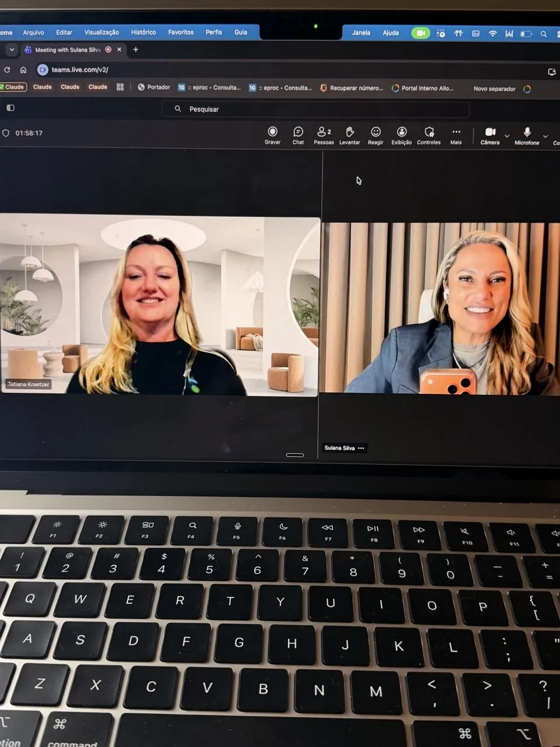
Task: Open the Controles menu in meeting toolbar
Action: [429, 135]
